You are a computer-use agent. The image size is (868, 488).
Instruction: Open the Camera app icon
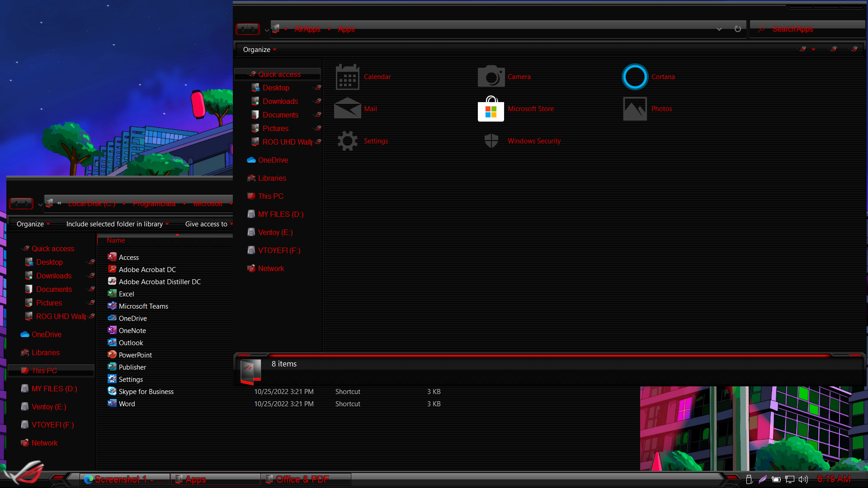pos(491,77)
